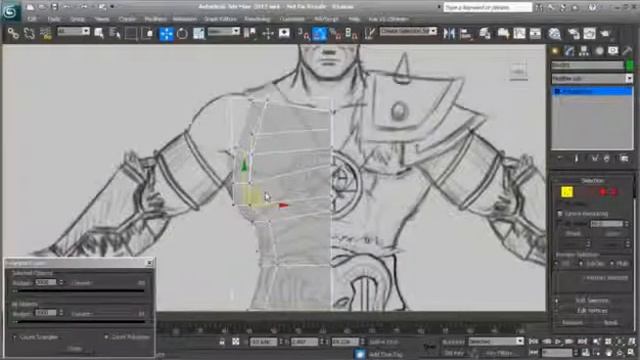Click the green object color swatch
Screen dimensions: 640x360
629,65
